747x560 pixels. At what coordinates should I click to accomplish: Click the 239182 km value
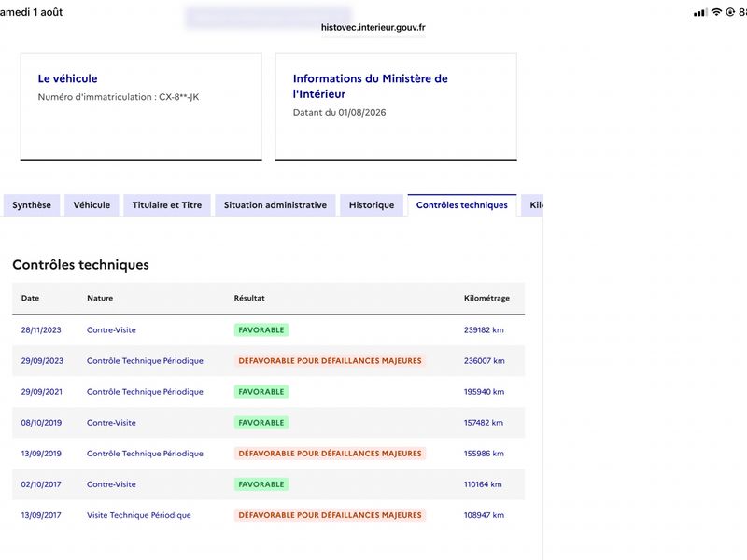[x=484, y=330]
